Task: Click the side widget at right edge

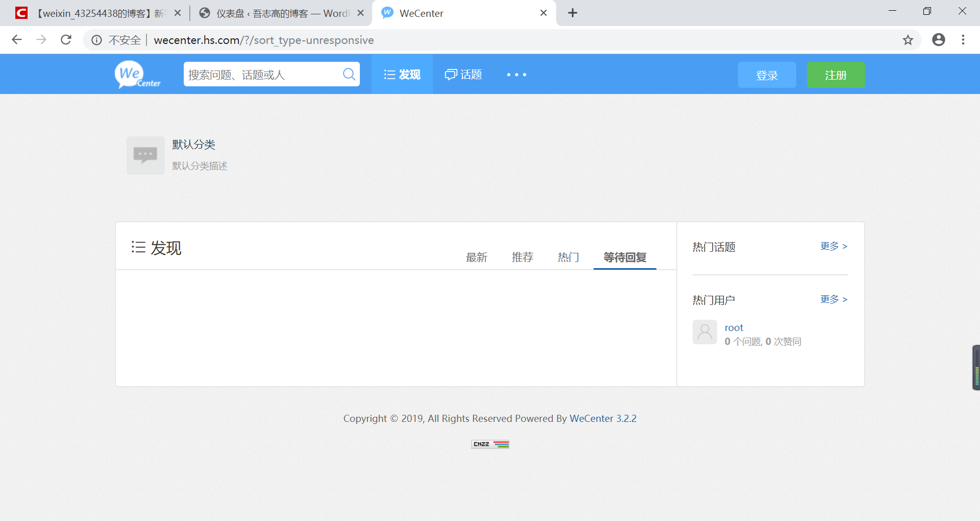Action: (x=976, y=368)
